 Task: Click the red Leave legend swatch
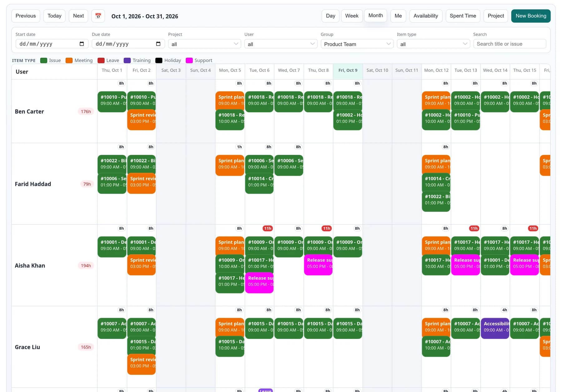pyautogui.click(x=101, y=61)
